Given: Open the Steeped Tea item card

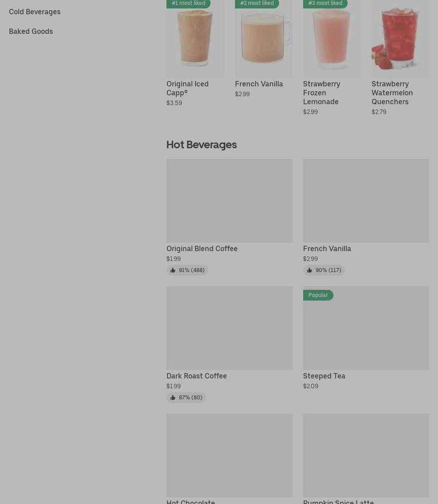Looking at the screenshot, I should (x=366, y=338).
